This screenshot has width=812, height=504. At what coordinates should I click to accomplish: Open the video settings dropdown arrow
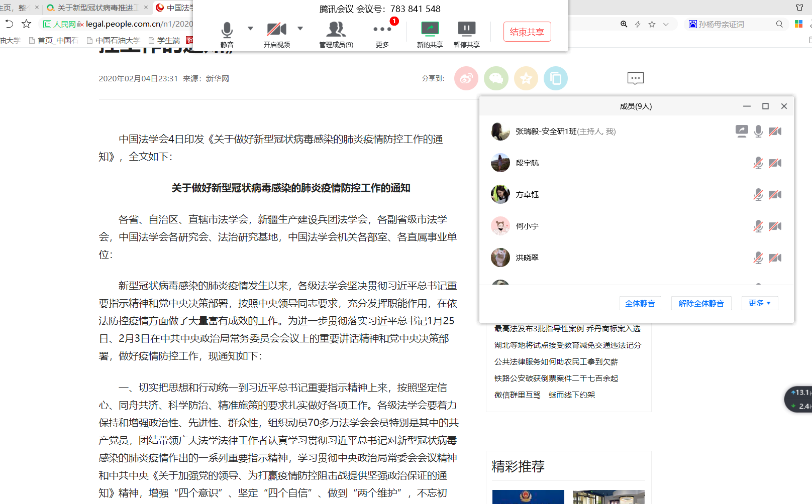[x=300, y=29]
